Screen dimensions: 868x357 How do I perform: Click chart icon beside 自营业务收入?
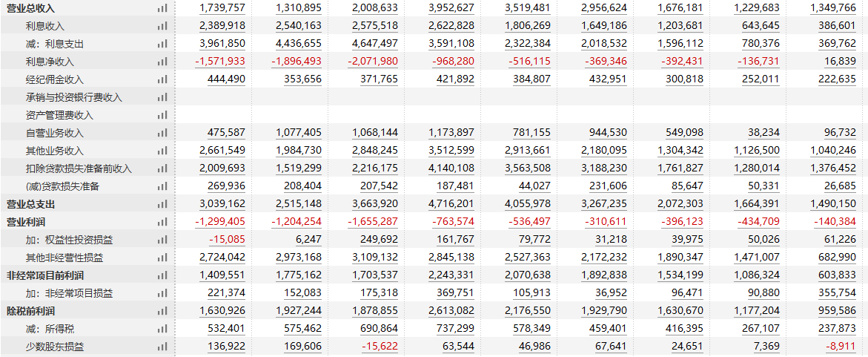coord(162,133)
